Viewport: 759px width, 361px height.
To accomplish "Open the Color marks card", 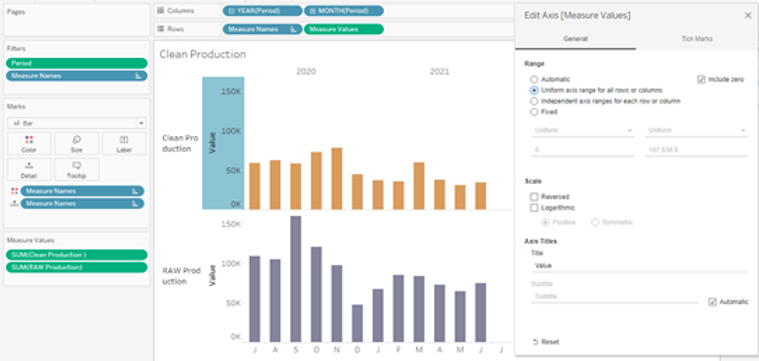I will 29,144.
